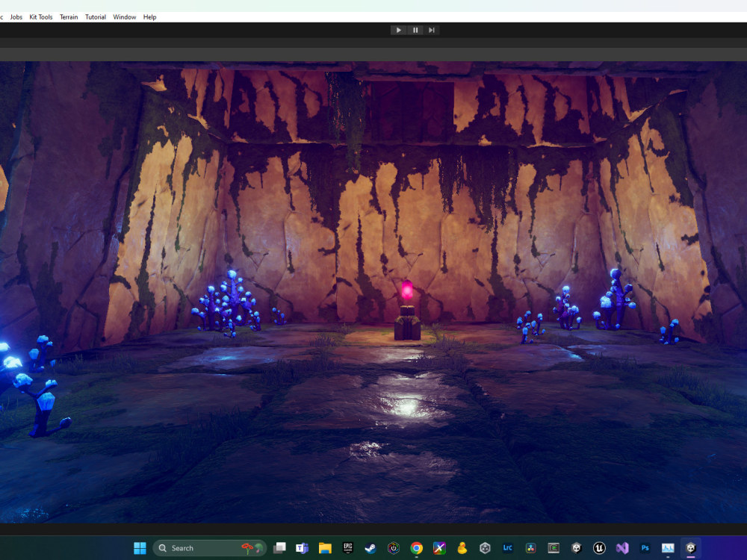
Task: Open Unreal Engine from the taskbar
Action: pyautogui.click(x=599, y=548)
